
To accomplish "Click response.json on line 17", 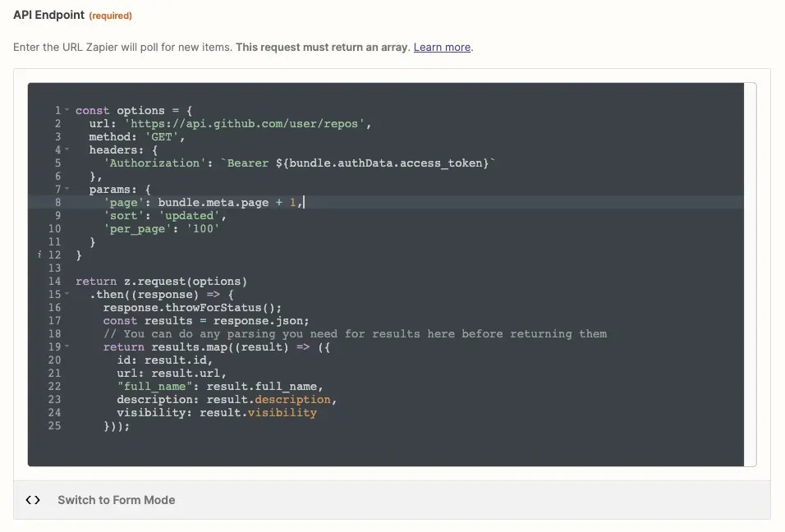I will pos(258,321).
